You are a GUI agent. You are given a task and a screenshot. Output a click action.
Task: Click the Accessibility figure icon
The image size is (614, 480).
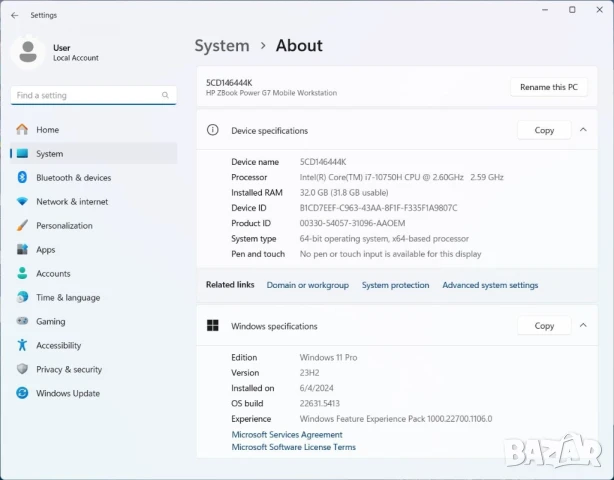[x=22, y=346]
